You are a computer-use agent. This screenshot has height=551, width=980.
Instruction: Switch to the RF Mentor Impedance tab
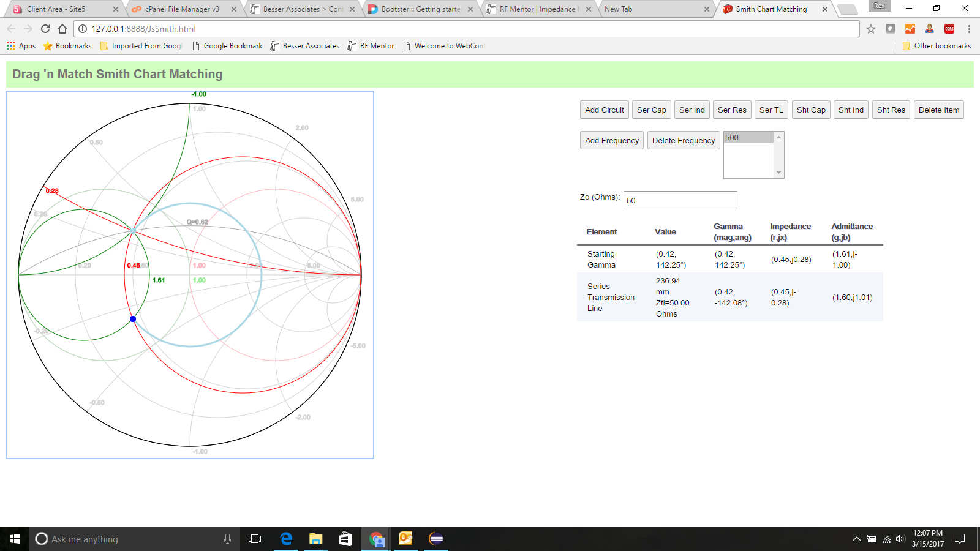click(537, 9)
